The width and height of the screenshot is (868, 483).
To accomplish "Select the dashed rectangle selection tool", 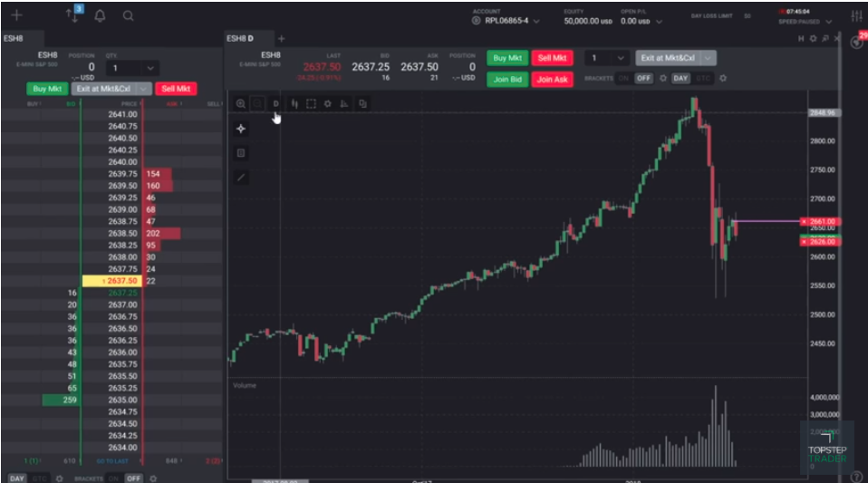I will click(x=311, y=103).
